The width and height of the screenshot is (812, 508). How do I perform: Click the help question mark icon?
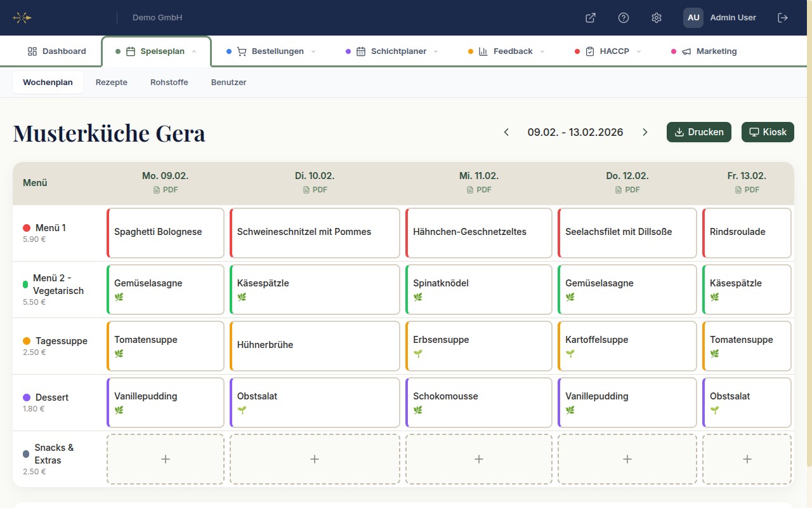(x=624, y=18)
